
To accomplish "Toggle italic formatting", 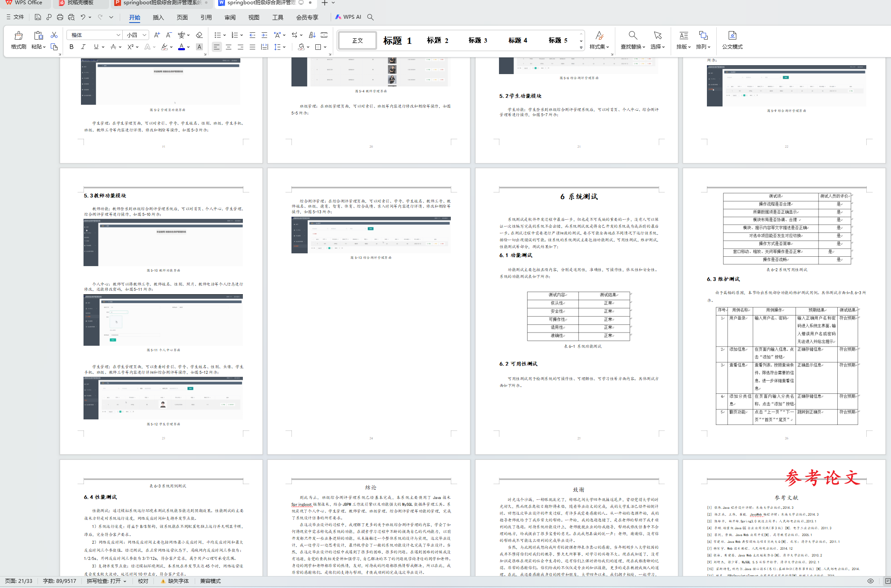I will [84, 47].
